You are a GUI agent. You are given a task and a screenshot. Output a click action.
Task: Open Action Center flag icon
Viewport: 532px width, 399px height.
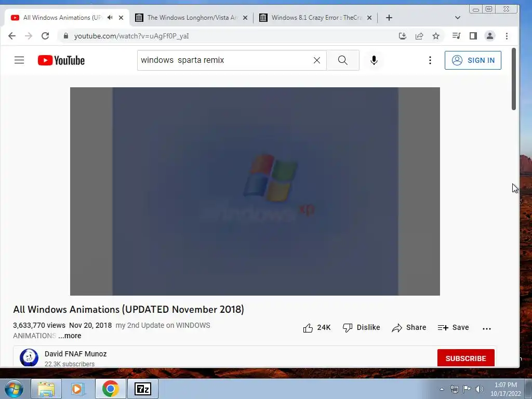pyautogui.click(x=467, y=389)
